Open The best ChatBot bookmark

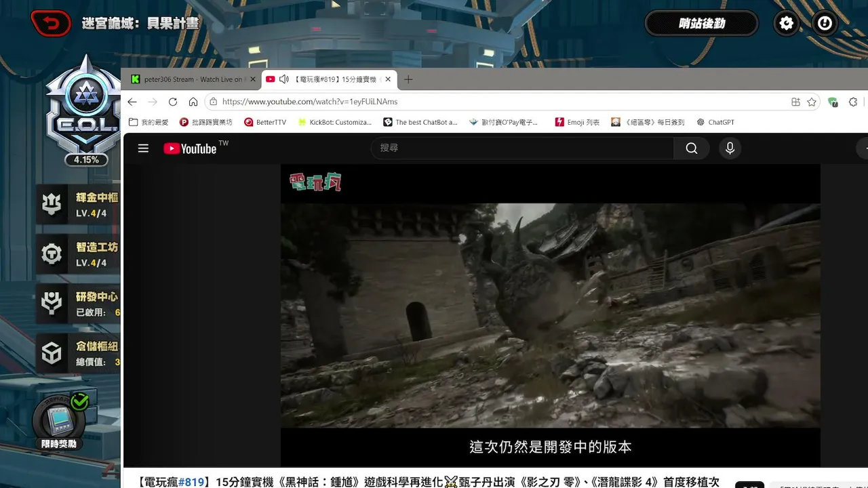[420, 122]
